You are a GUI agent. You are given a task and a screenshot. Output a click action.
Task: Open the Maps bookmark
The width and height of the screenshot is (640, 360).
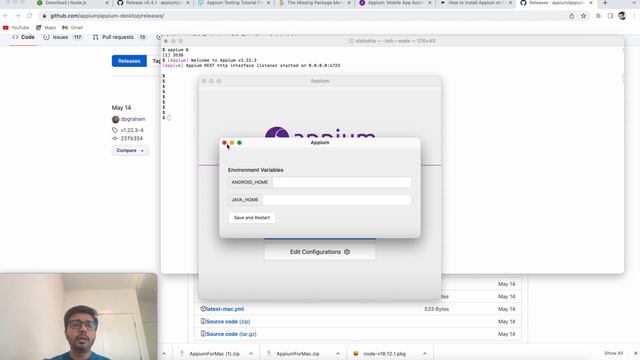pos(46,28)
